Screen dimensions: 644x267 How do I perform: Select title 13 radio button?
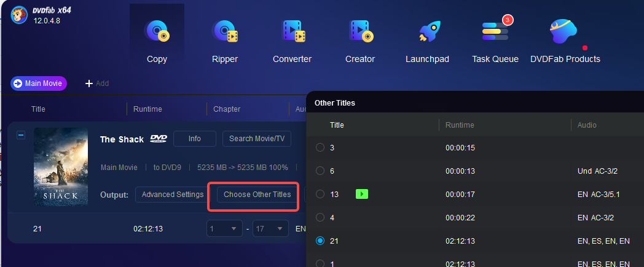pos(320,195)
